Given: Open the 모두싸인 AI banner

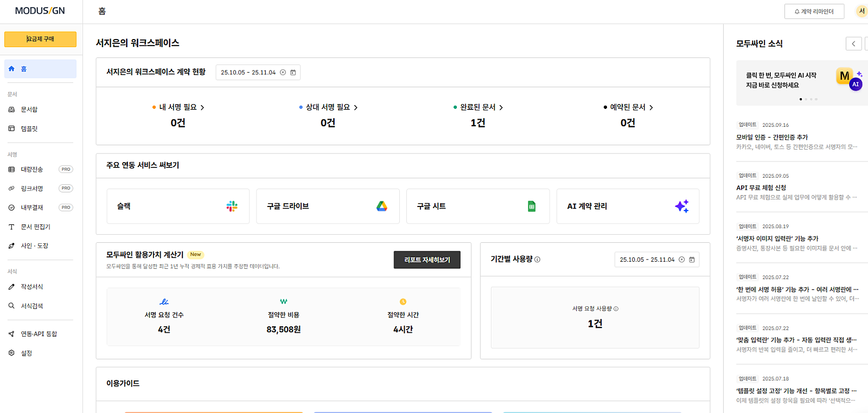Looking at the screenshot, I should coord(802,83).
